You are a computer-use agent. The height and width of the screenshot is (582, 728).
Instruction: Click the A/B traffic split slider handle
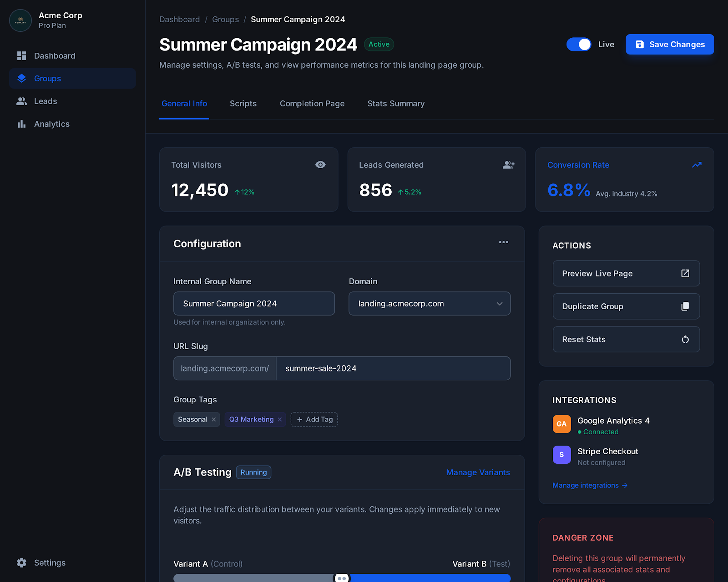coord(342,578)
